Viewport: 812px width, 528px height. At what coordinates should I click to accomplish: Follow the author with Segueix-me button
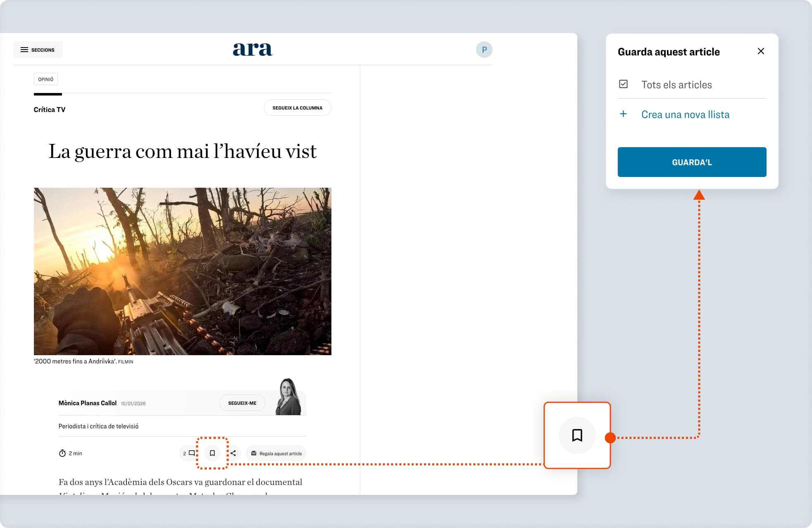[x=242, y=403]
